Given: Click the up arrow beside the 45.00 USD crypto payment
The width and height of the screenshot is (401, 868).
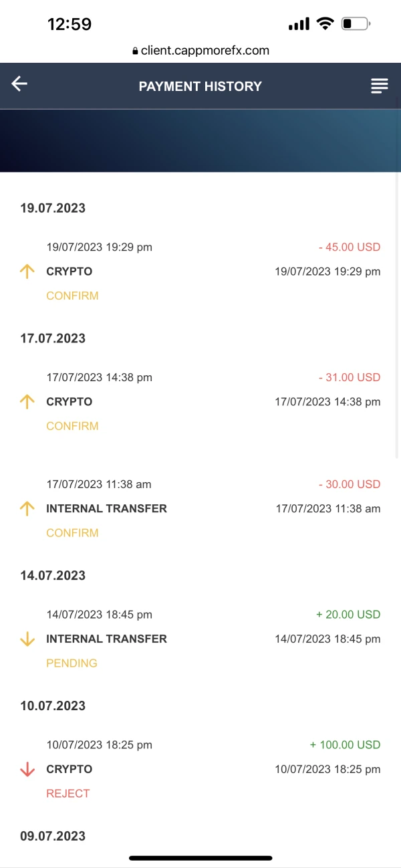Looking at the screenshot, I should click(x=27, y=272).
